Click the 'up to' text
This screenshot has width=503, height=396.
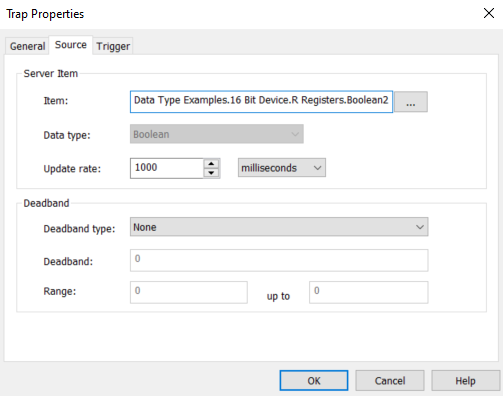[278, 296]
